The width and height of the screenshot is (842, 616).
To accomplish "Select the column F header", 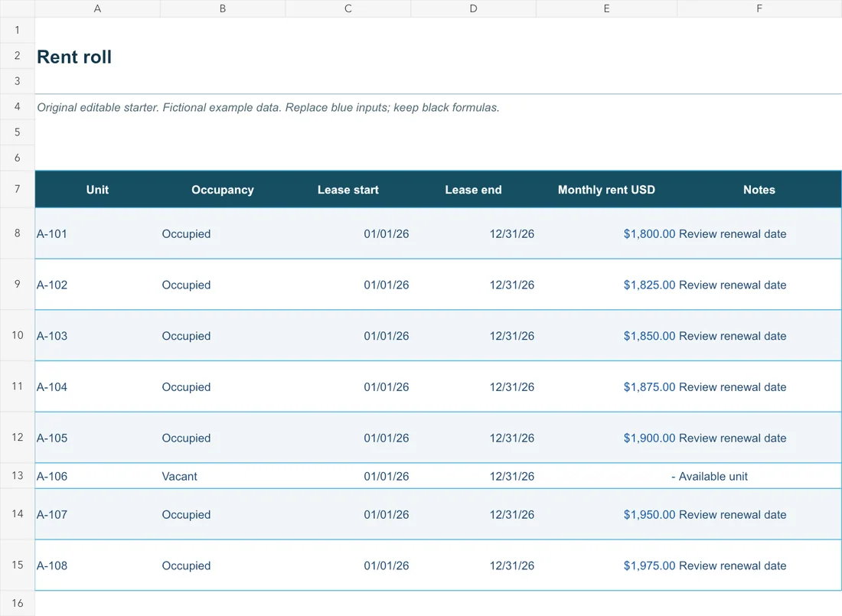I will (x=759, y=8).
